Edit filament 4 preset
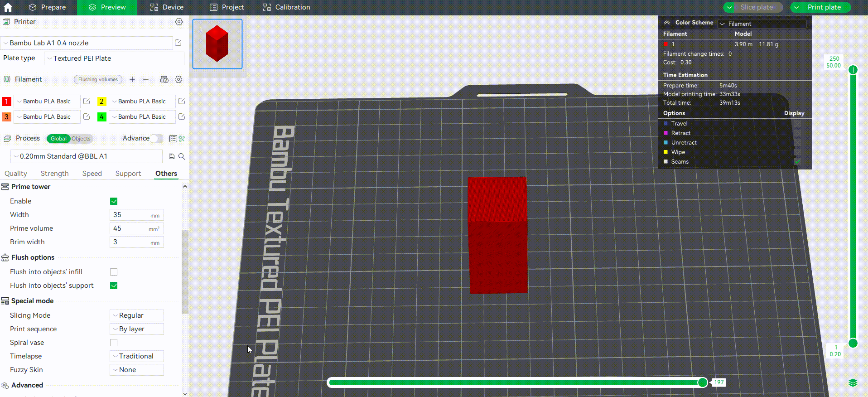868x397 pixels. coord(182,116)
